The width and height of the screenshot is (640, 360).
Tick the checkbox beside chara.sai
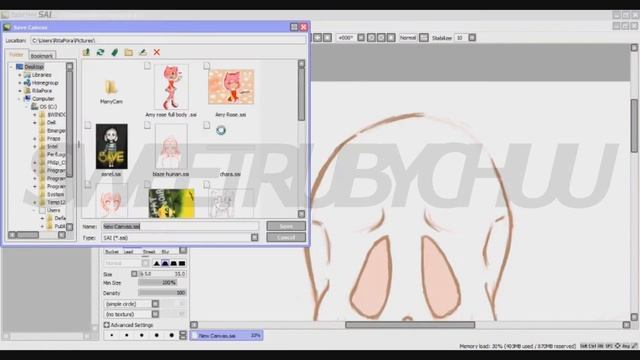pyautogui.click(x=207, y=125)
